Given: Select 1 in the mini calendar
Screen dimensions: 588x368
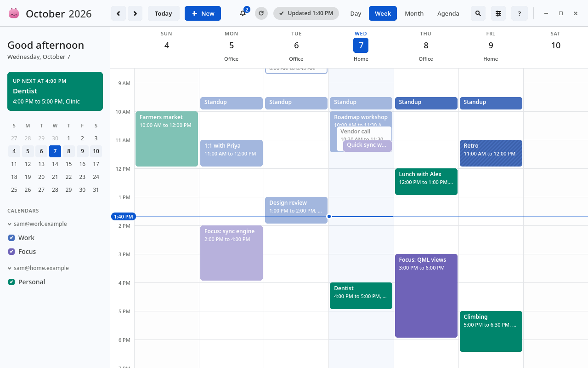Looking at the screenshot, I should pyautogui.click(x=68, y=138).
